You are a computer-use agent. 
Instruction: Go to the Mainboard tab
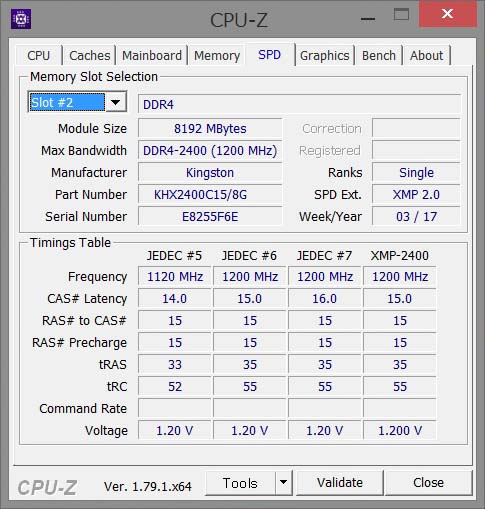[x=152, y=55]
